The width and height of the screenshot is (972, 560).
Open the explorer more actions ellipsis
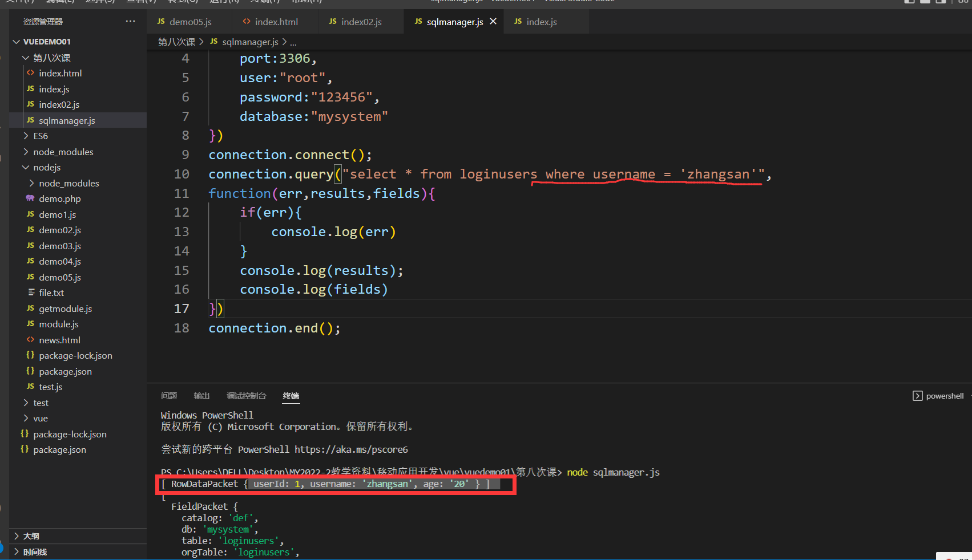click(131, 22)
